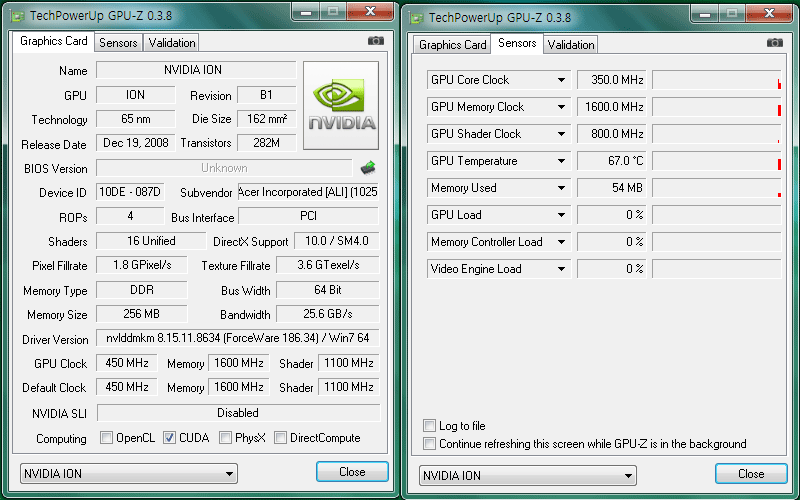
Task: Click the GPU Core Clock history graph
Action: pyautogui.click(x=716, y=80)
